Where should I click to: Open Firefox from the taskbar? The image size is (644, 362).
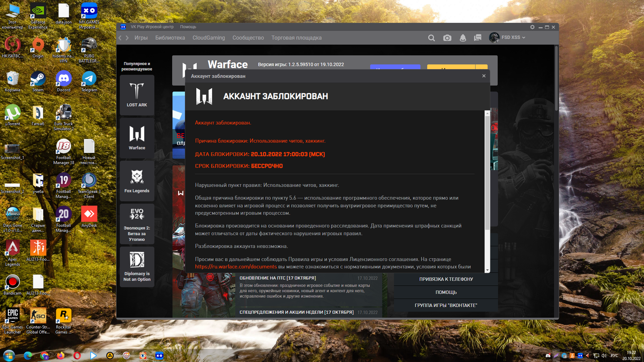tap(60, 355)
